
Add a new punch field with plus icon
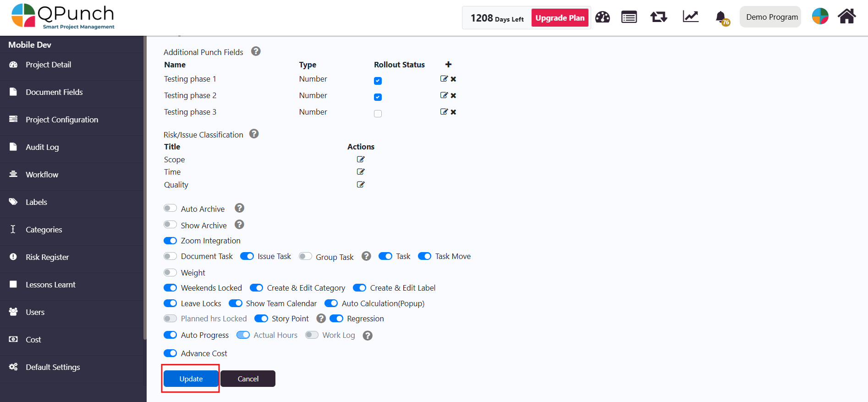click(x=448, y=65)
